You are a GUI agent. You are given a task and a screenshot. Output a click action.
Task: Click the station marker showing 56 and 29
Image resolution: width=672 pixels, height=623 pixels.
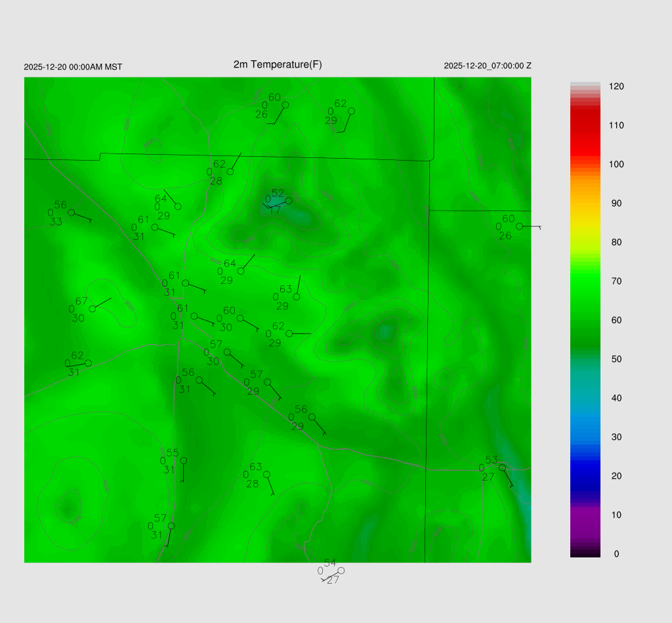click(312, 417)
